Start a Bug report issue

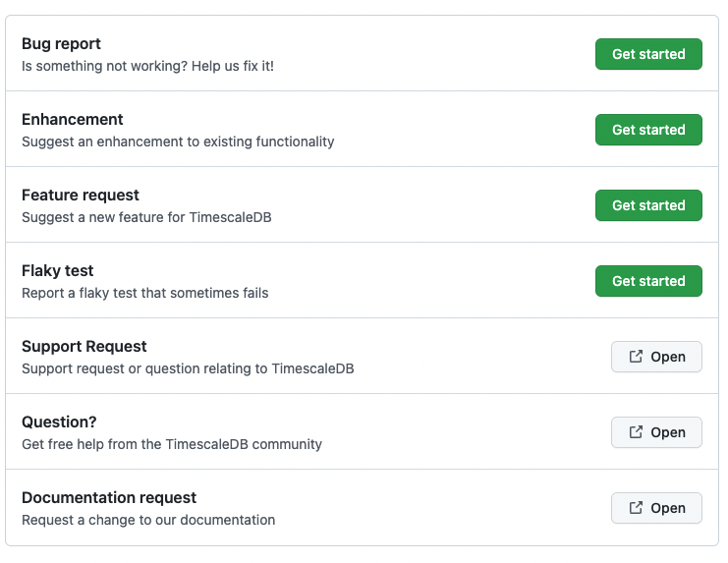pyautogui.click(x=648, y=54)
